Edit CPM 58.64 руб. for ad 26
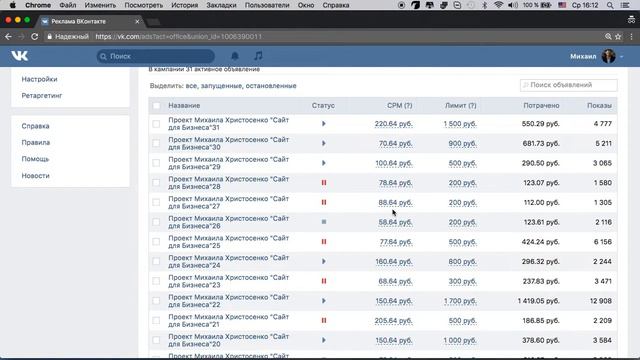The height and width of the screenshot is (360, 640). [396, 222]
